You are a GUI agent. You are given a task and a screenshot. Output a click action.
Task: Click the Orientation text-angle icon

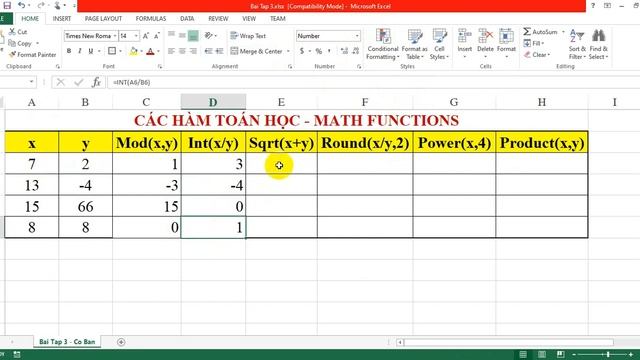pos(209,36)
